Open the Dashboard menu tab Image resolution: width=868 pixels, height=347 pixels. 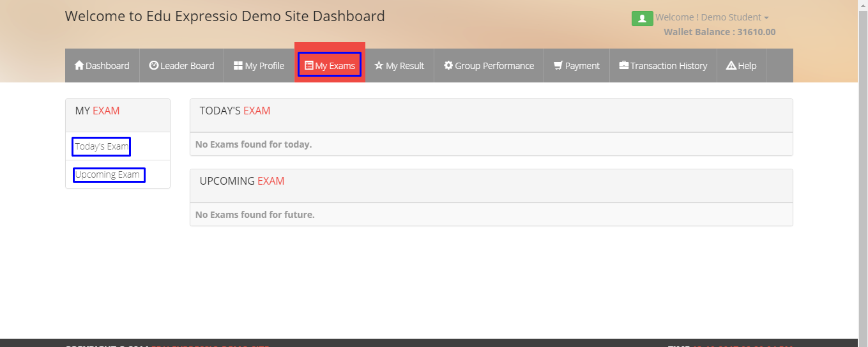[102, 65]
